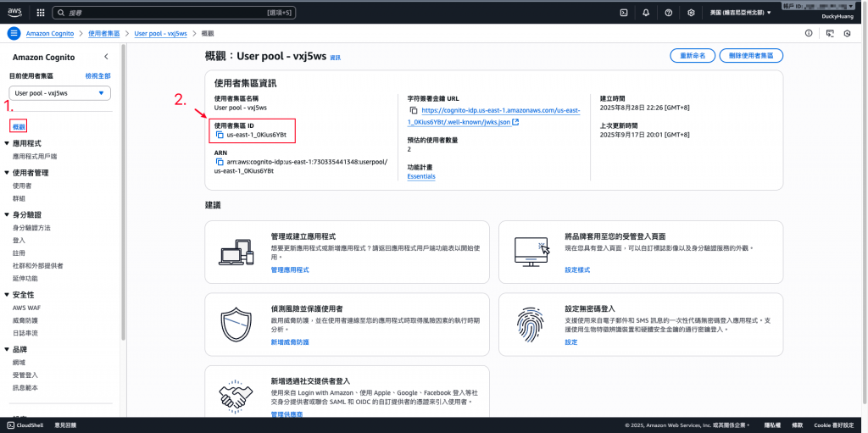Open the jwks.json token signing URL
This screenshot has height=433, width=868.
pos(494,116)
